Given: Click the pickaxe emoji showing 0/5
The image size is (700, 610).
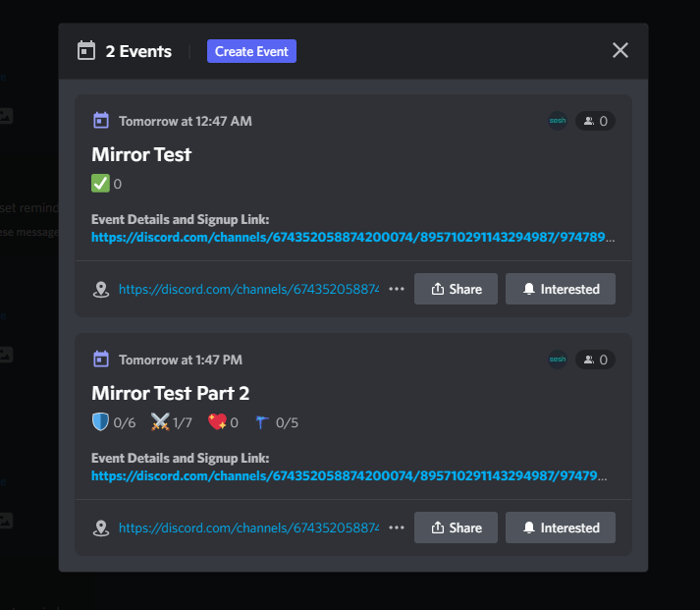Looking at the screenshot, I should click(262, 422).
